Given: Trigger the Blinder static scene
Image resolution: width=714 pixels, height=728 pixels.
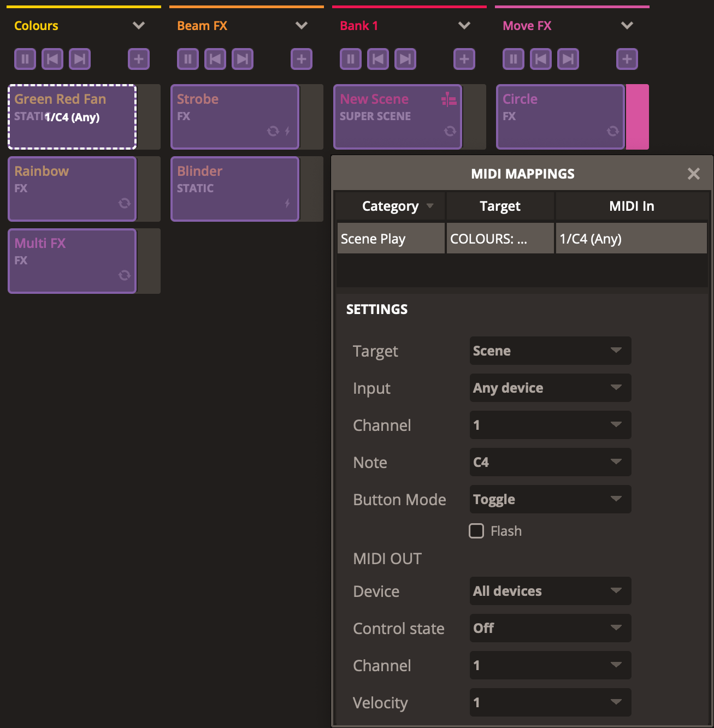Looking at the screenshot, I should (x=235, y=189).
